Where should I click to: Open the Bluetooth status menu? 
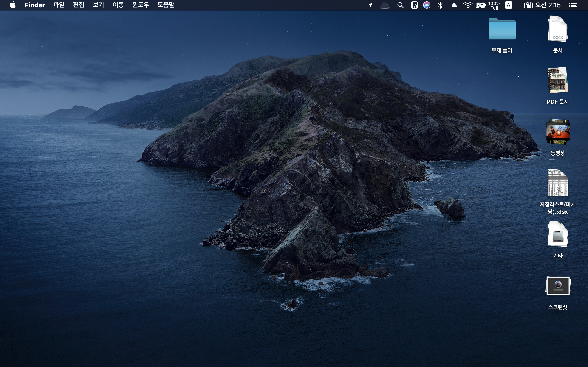(x=440, y=5)
